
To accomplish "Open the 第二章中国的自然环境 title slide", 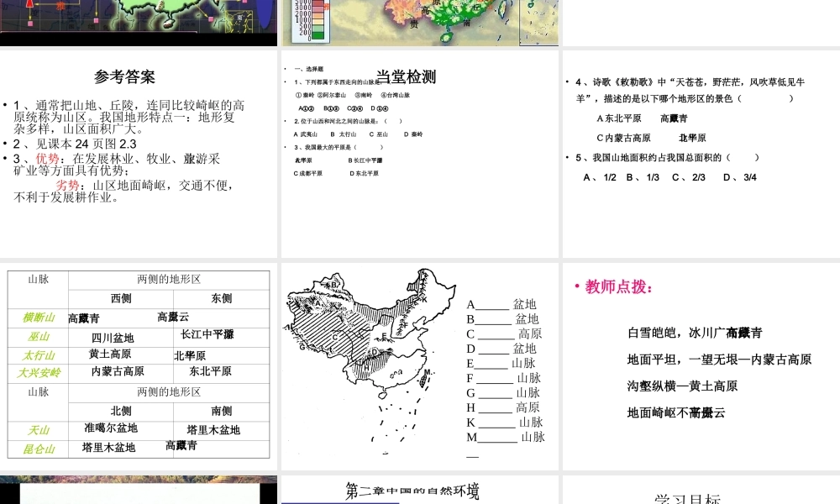I will (419, 490).
